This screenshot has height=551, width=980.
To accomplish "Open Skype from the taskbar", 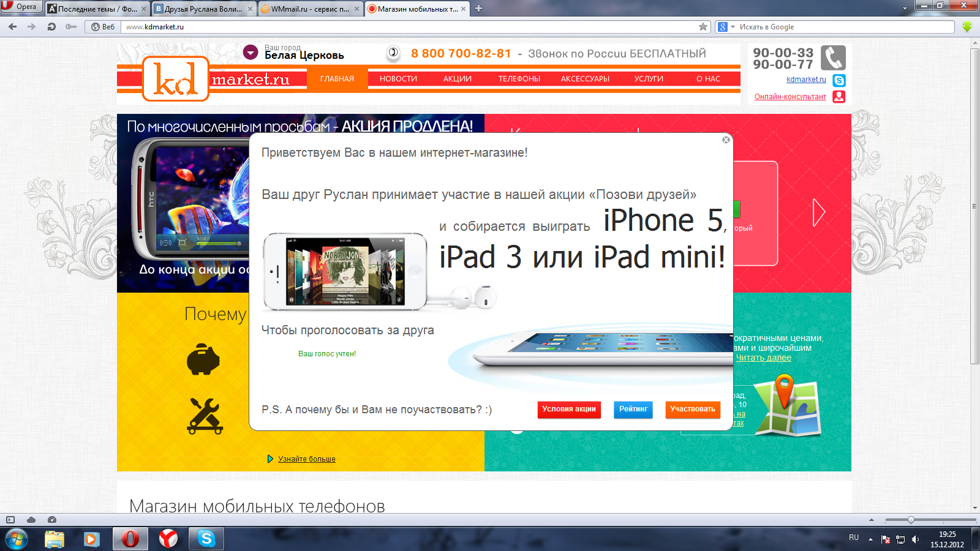I will coord(206,539).
